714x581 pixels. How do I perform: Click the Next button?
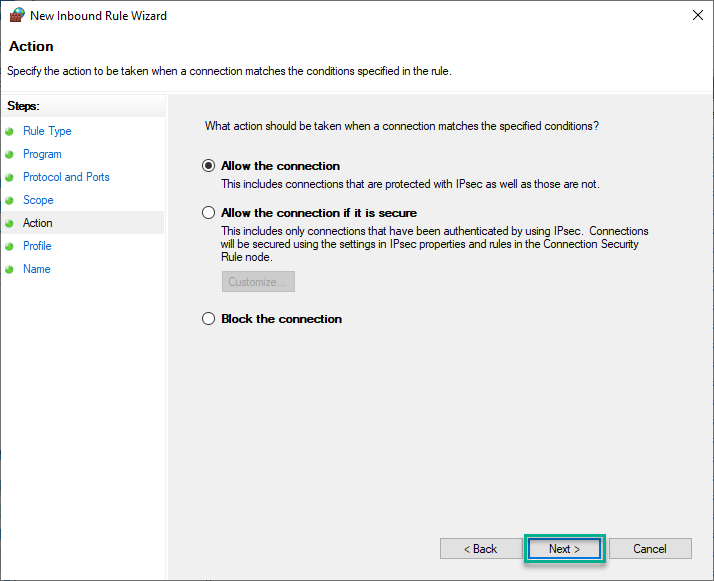coord(564,549)
